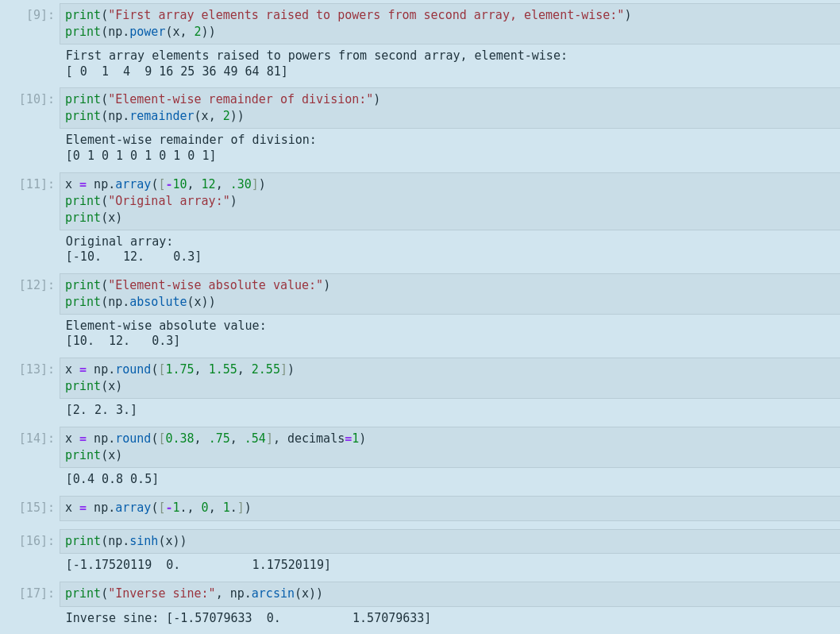Click the absolute value output [10. 12. 0.3]
Screen dimensions: 840x634
point(123,341)
